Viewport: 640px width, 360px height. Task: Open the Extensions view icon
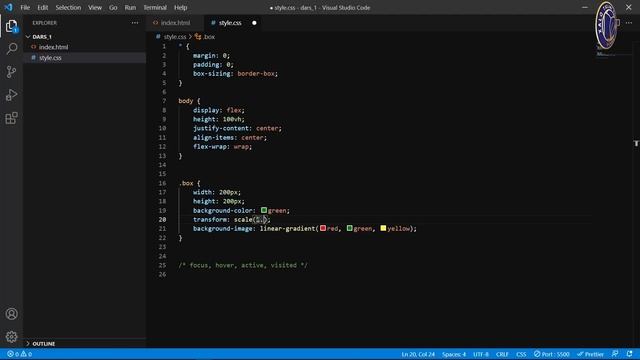[11, 118]
